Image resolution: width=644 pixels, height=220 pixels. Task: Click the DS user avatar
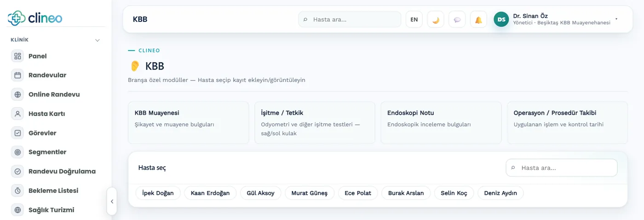501,19
